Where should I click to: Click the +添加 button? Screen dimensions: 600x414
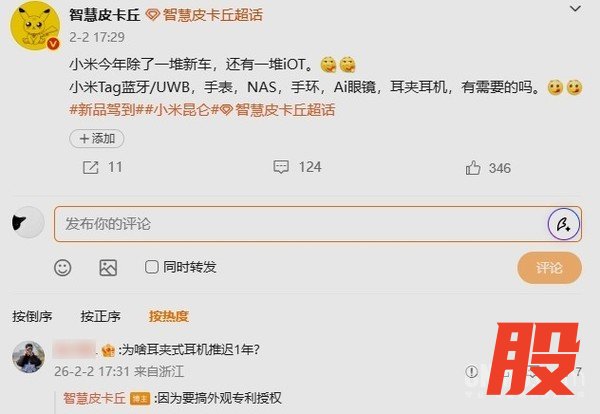pos(97,139)
